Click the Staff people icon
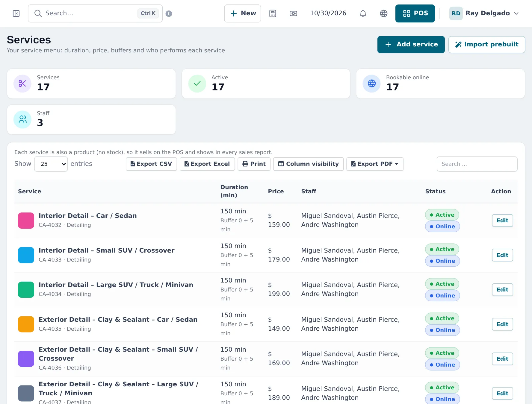532x404 pixels. [22, 119]
